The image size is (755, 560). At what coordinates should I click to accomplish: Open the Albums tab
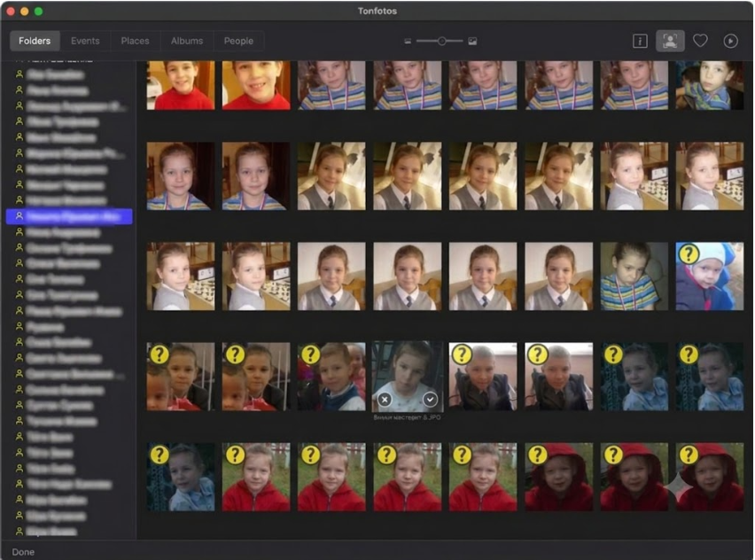pos(187,41)
